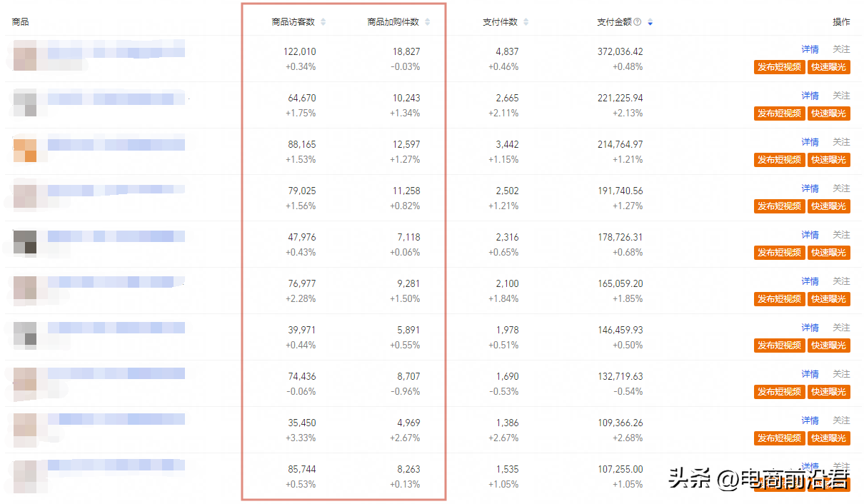Click the orange product thumbnail in third row
Image resolution: width=864 pixels, height=504 pixels.
click(26, 151)
